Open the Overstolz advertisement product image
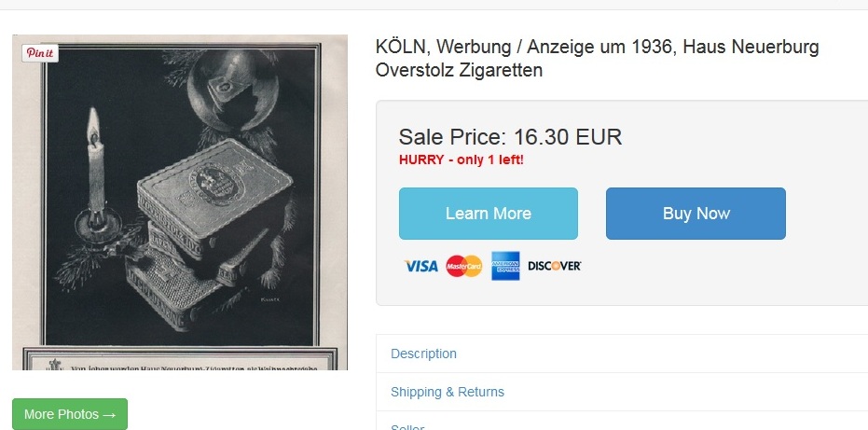Screen dimensions: 868x430 point(180,202)
